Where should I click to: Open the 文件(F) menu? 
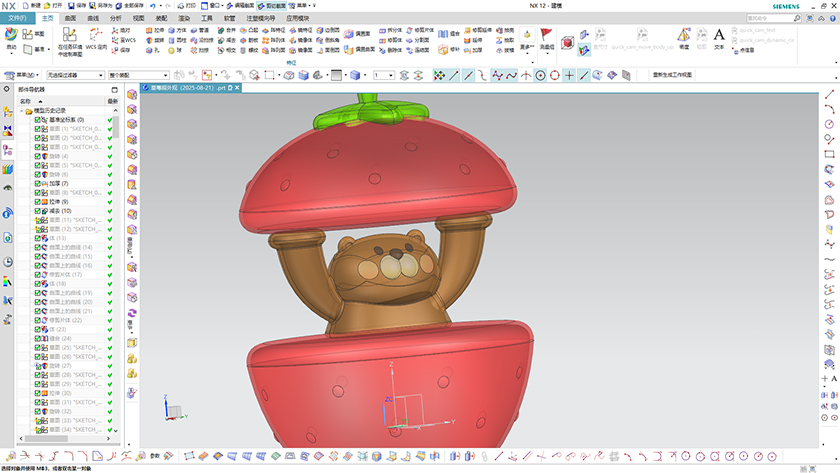(x=17, y=18)
